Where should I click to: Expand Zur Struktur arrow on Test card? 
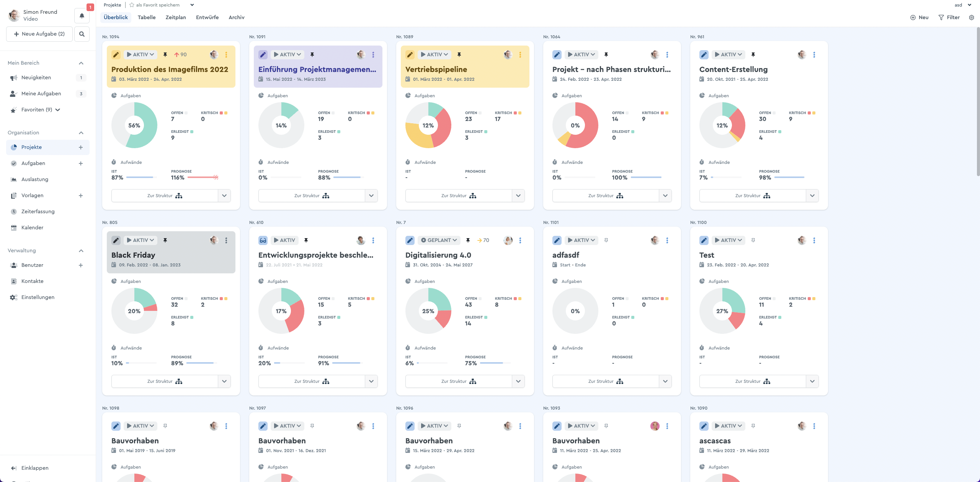[812, 381]
